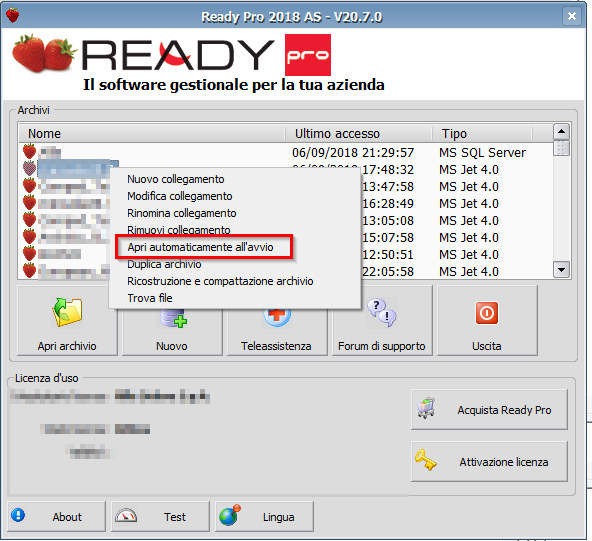This screenshot has height=541, width=592.
Task: Click the shopping cart Acquista Ready Pro icon
Action: 426,408
